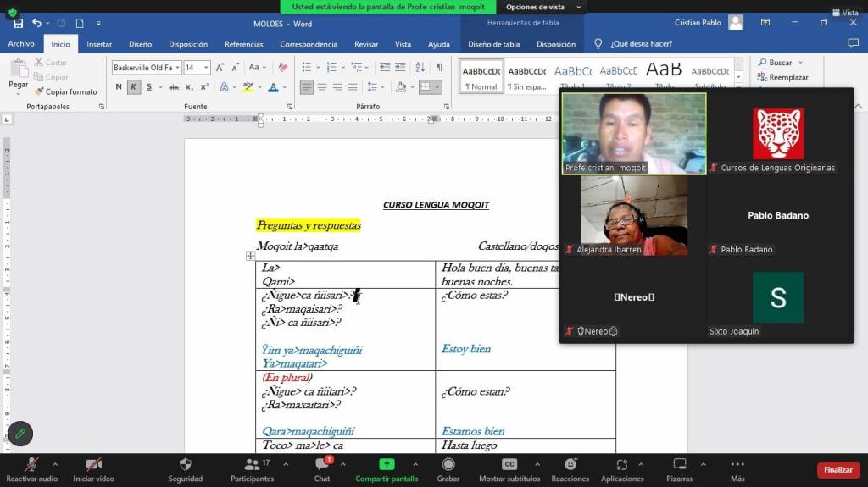The height and width of the screenshot is (487, 868).
Task: Open Reacciones emoji menu
Action: (570, 465)
